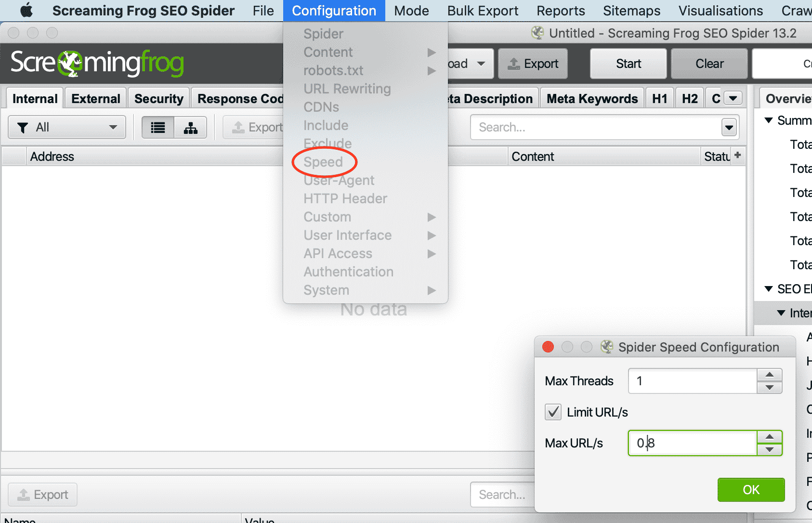This screenshot has width=812, height=523.
Task: Click the Screaming Frog logo
Action: (x=97, y=63)
